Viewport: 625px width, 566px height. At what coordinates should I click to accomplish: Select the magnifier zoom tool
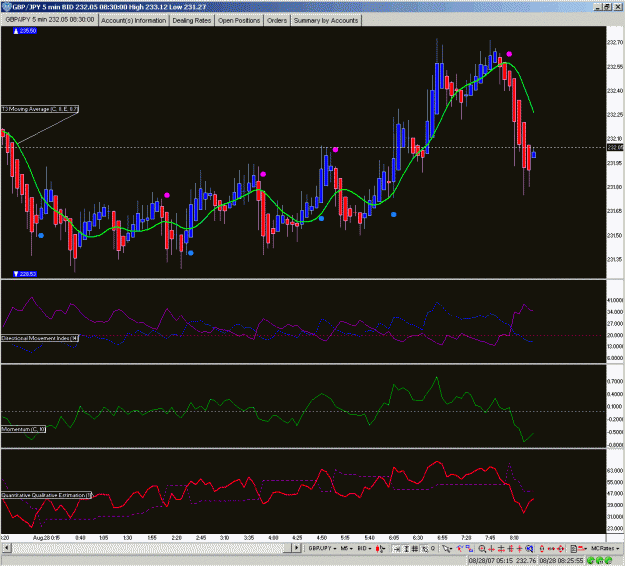pos(482,549)
